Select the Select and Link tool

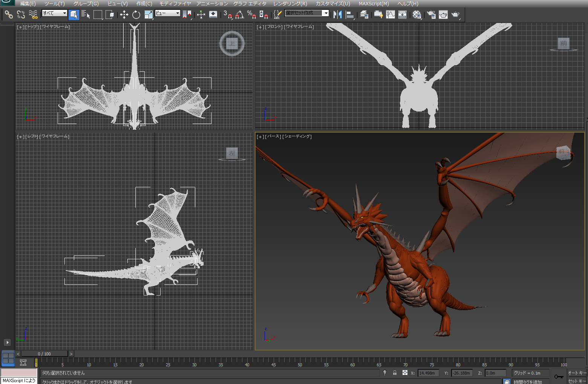coord(9,15)
